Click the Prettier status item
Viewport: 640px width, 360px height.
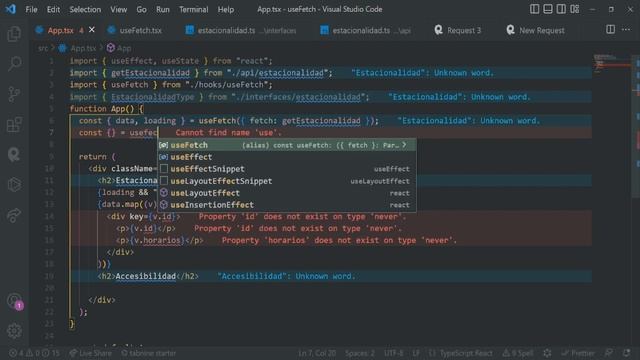point(578,353)
